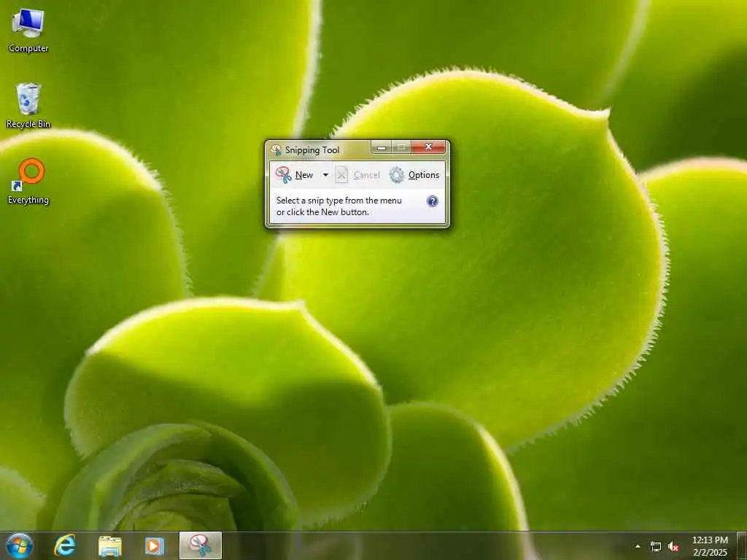Open the snip type dropdown arrow
This screenshot has width=747, height=560.
325,175
